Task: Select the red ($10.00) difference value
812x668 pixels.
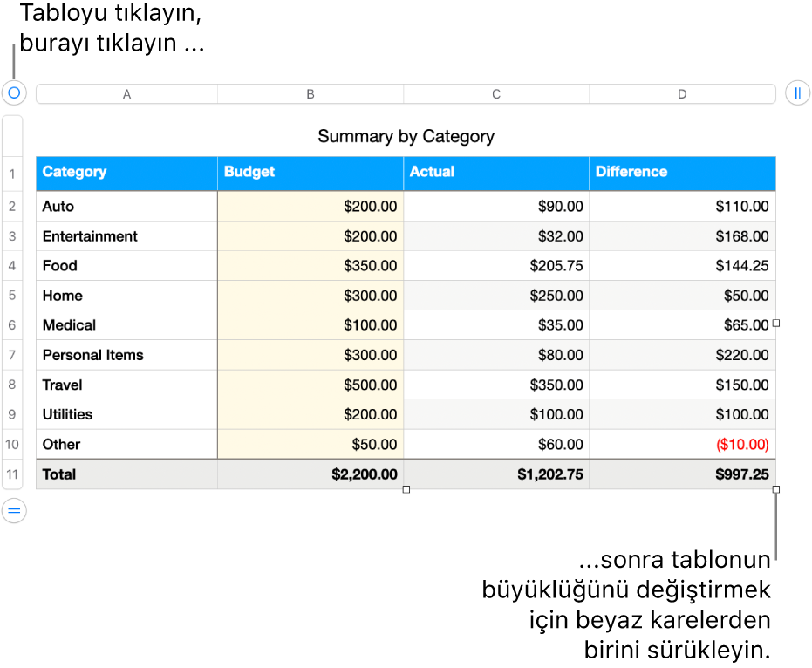Action: [740, 444]
